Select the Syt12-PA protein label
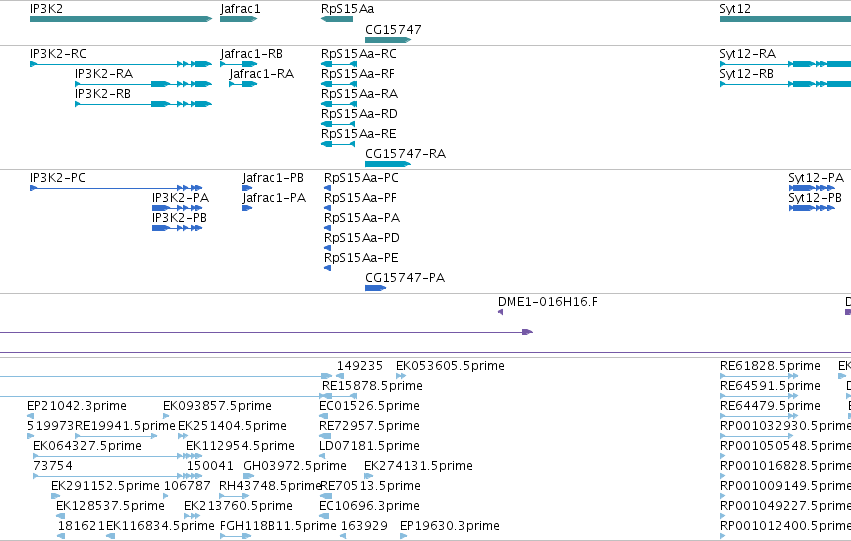This screenshot has height=541, width=851. point(816,178)
